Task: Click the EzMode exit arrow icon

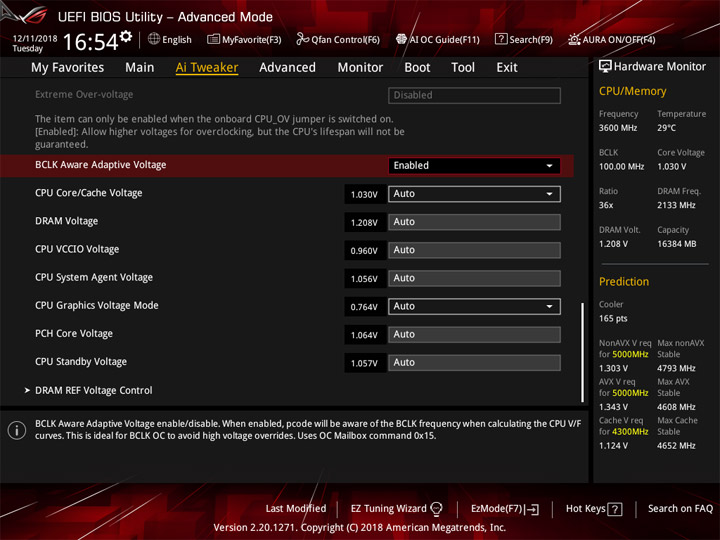Action: [533, 509]
